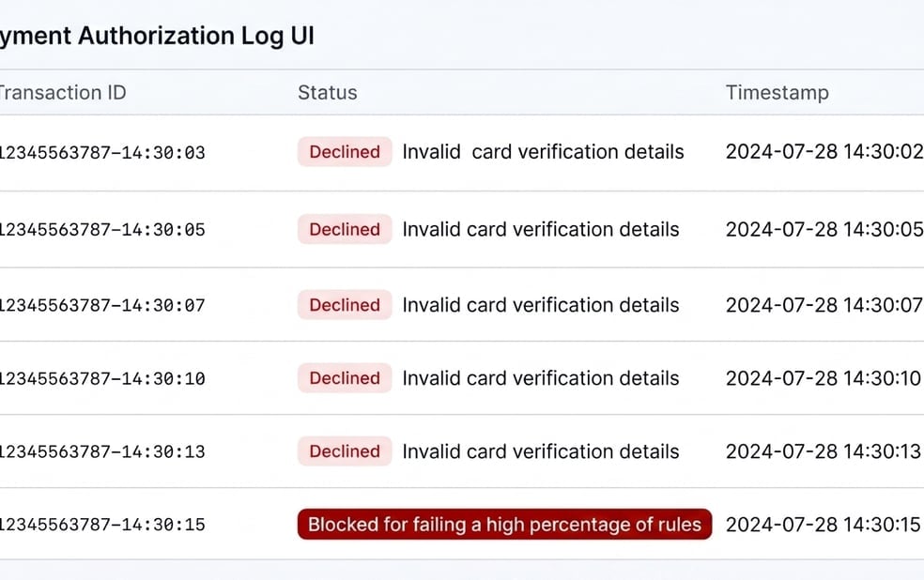Viewport: 924px width, 580px height.
Task: Click the Declined badge in the first row
Action: click(x=345, y=152)
